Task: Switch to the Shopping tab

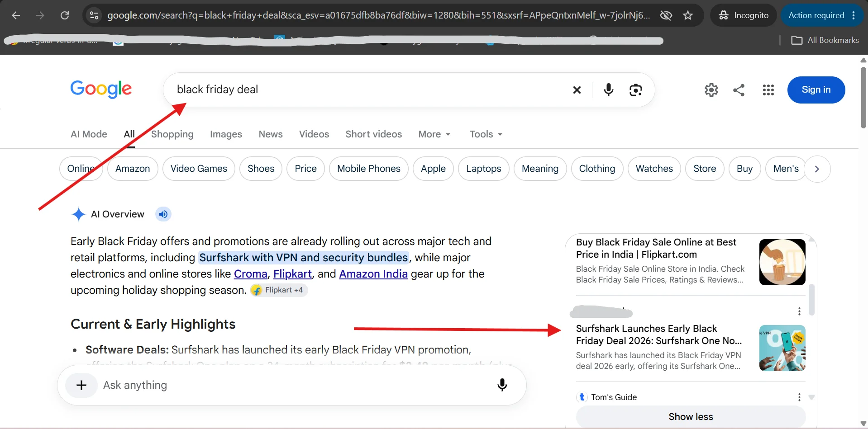Action: pyautogui.click(x=172, y=134)
